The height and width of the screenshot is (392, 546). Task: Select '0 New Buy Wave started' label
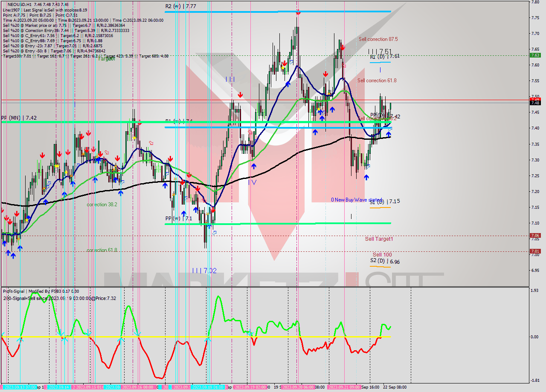click(x=357, y=200)
